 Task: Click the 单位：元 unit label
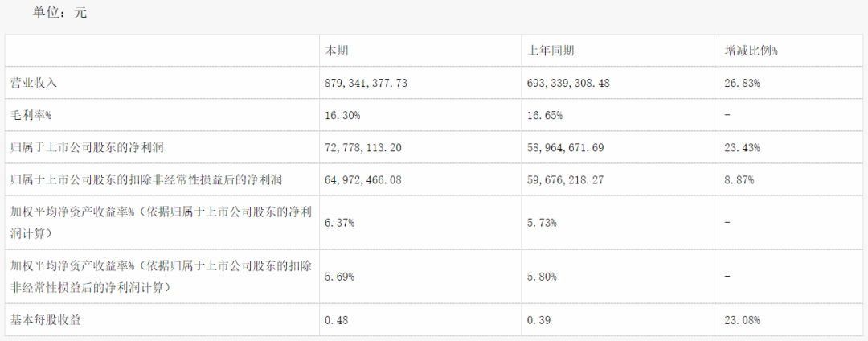point(59,13)
